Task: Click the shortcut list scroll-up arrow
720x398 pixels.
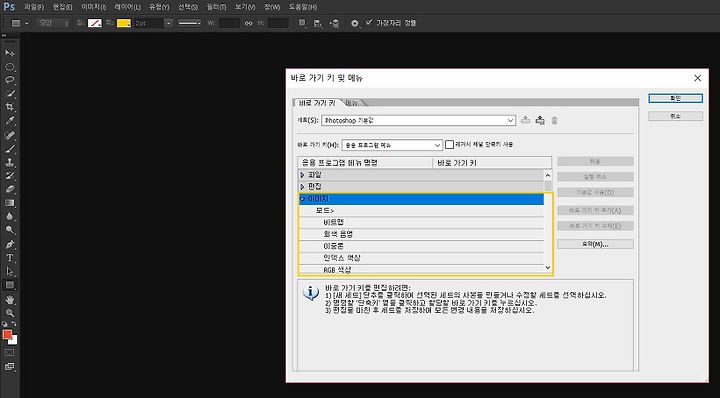Action: 548,175
